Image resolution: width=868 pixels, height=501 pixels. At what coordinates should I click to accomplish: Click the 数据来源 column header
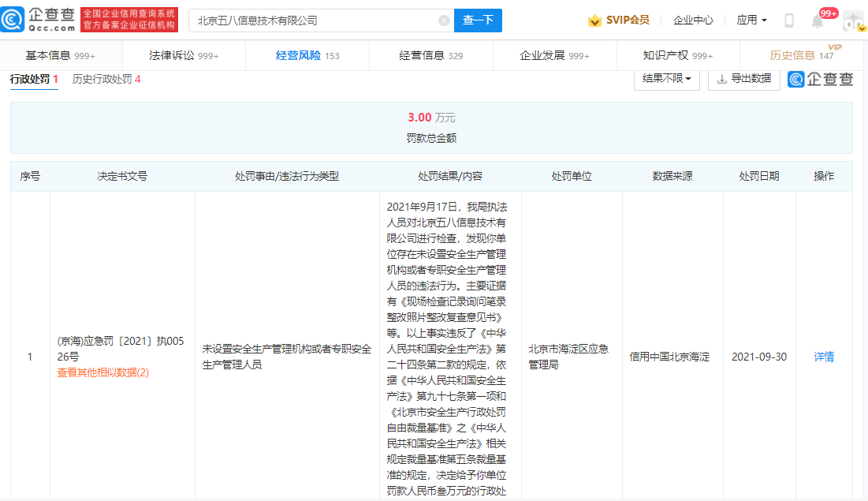pos(672,176)
